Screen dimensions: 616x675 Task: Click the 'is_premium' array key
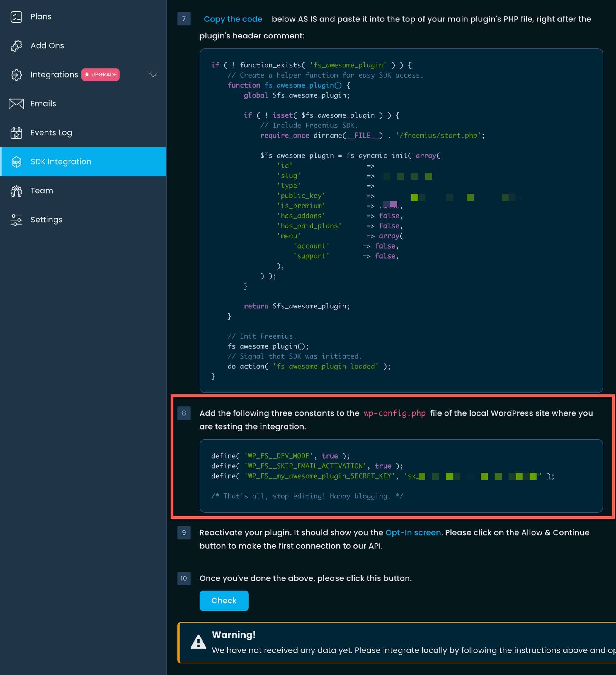click(301, 206)
